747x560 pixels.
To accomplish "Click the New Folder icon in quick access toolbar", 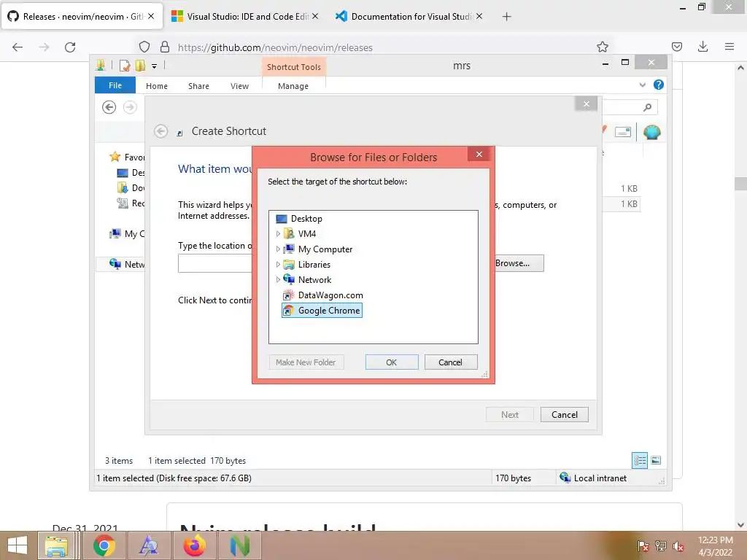I will (x=140, y=66).
